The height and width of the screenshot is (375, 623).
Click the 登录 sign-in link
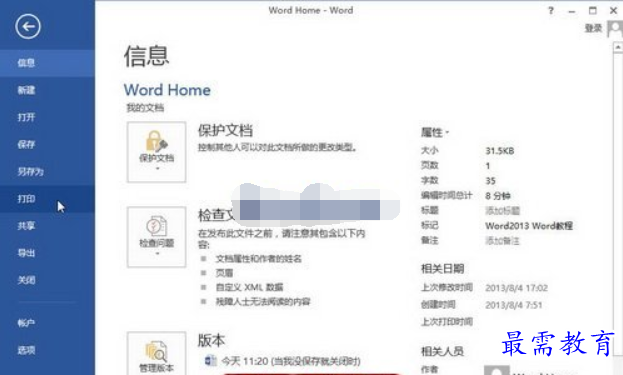[593, 28]
